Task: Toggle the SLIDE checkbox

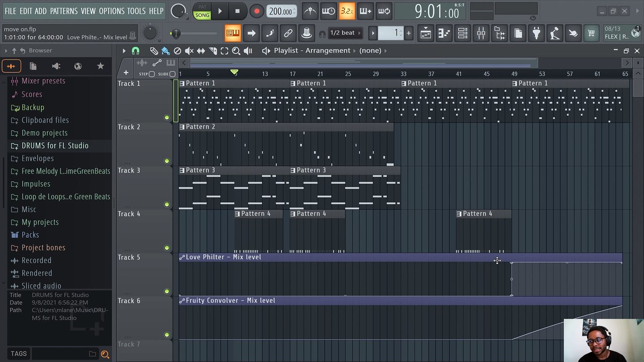Action: click(173, 74)
